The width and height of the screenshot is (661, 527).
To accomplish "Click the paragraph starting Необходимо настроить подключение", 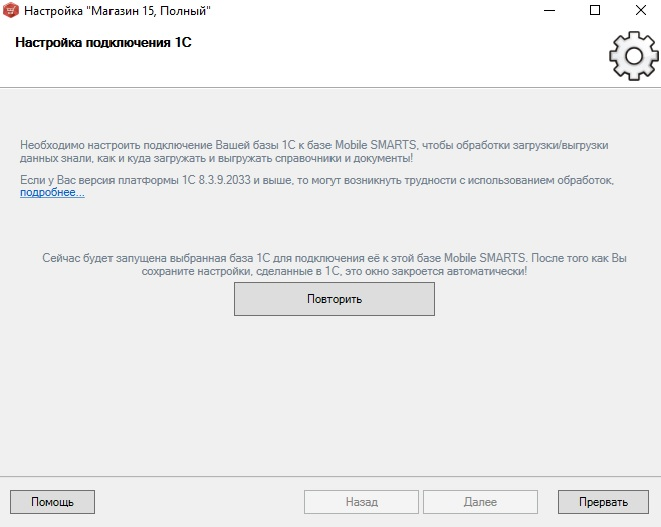I will [x=314, y=152].
